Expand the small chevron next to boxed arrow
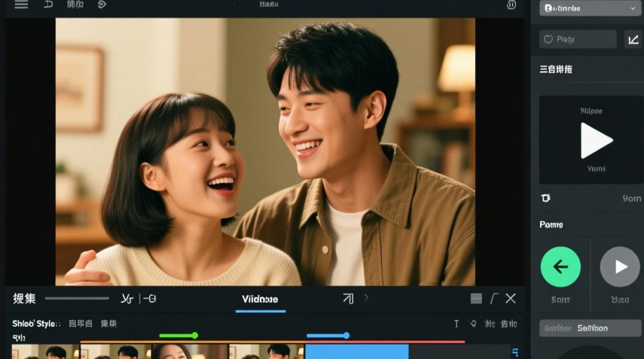The width and height of the screenshot is (644, 359). [x=366, y=298]
